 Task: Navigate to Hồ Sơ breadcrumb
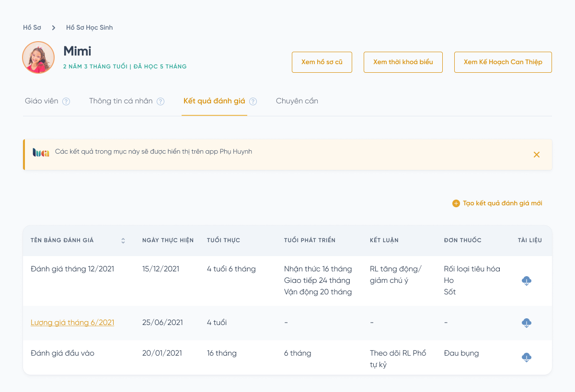pyautogui.click(x=32, y=28)
